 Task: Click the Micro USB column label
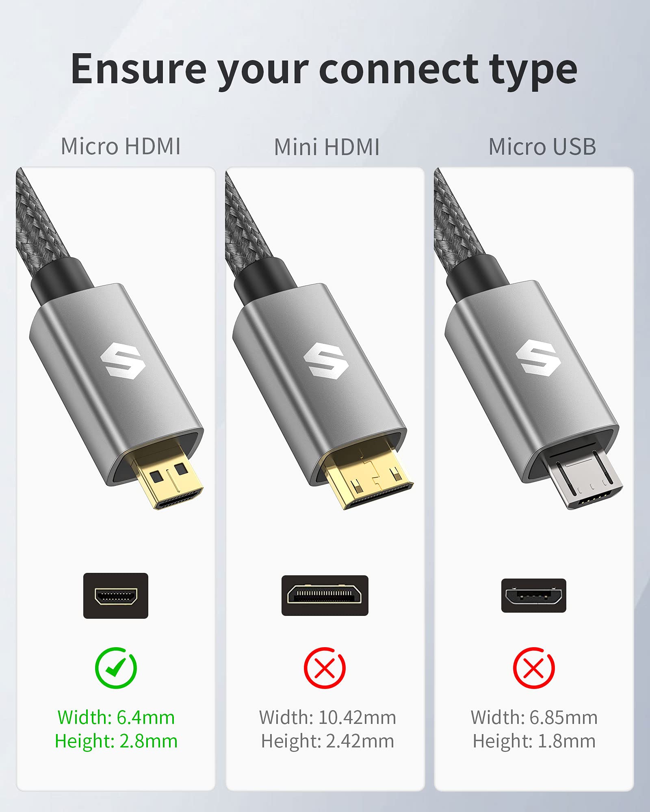tap(542, 147)
